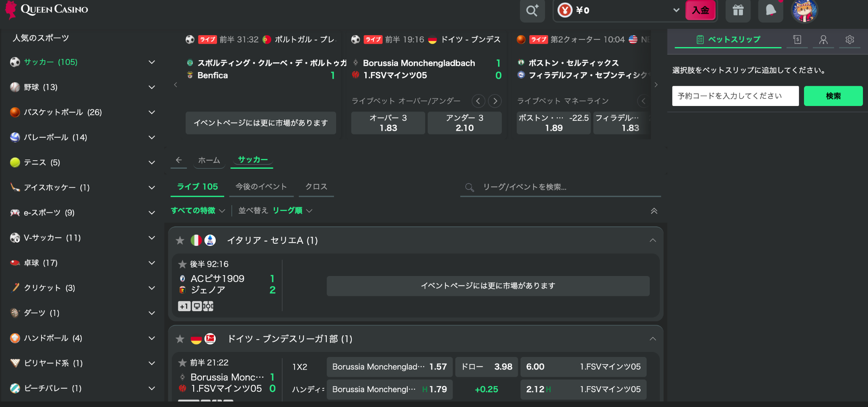This screenshot has width=868, height=407.
Task: Bet on ボストン -22.5 at 1.89
Action: coord(554,123)
